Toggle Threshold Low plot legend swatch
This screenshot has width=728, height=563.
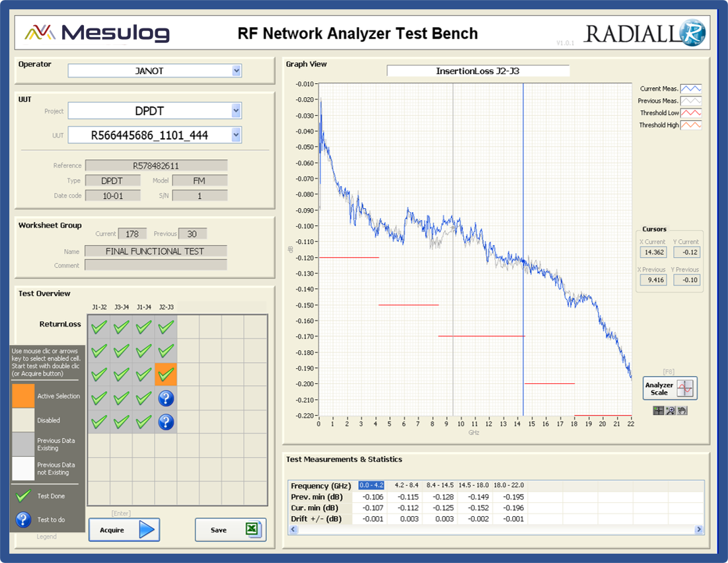pyautogui.click(x=691, y=113)
